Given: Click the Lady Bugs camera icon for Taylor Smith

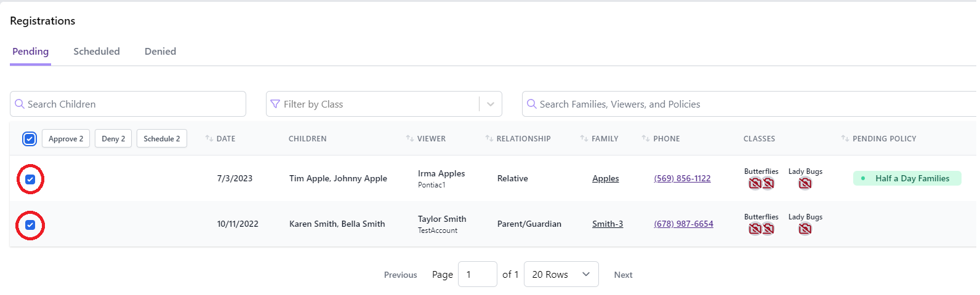Looking at the screenshot, I should [x=805, y=229].
